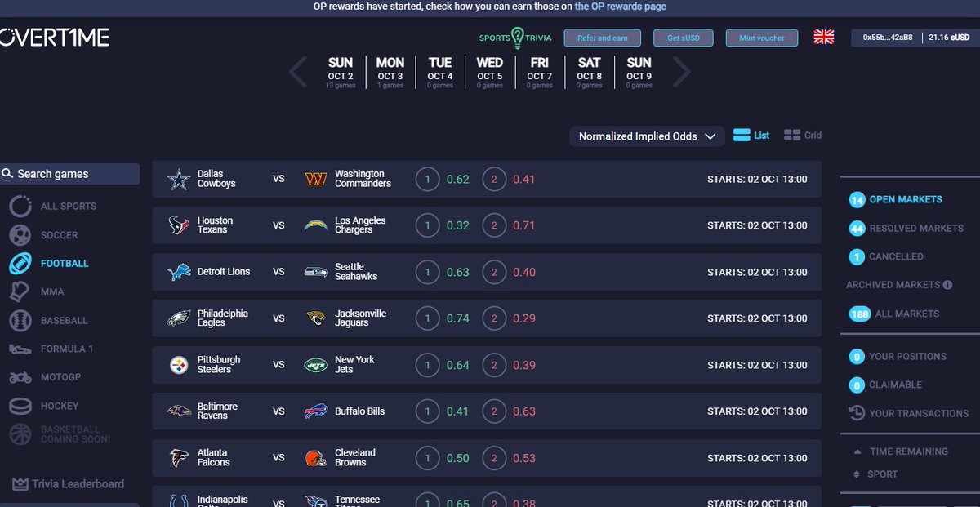Image resolution: width=980 pixels, height=507 pixels.
Task: Click the UK flag language icon
Action: click(824, 38)
